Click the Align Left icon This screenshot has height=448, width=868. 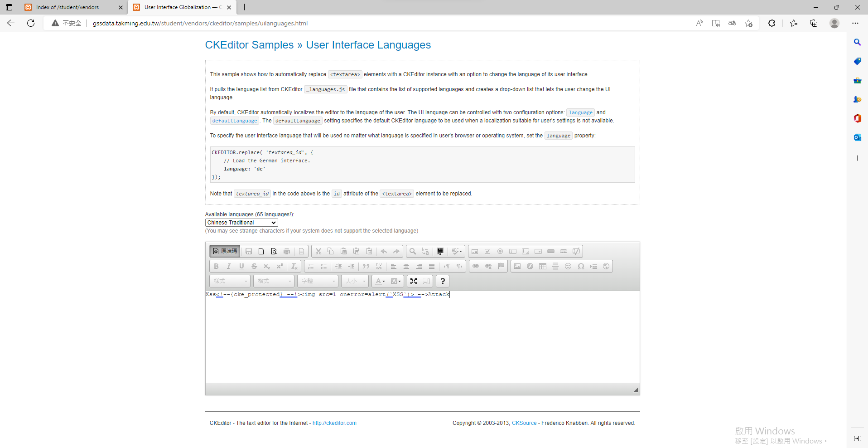click(394, 266)
